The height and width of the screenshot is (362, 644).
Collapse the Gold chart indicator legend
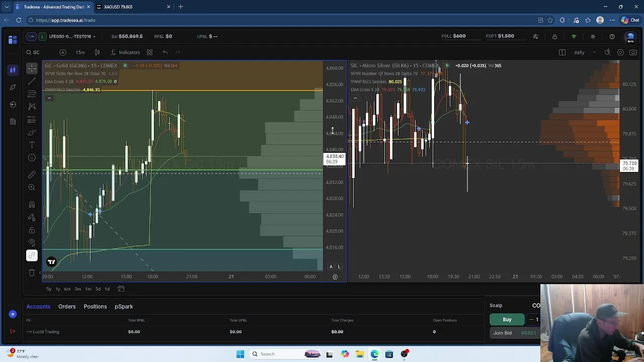49,98
